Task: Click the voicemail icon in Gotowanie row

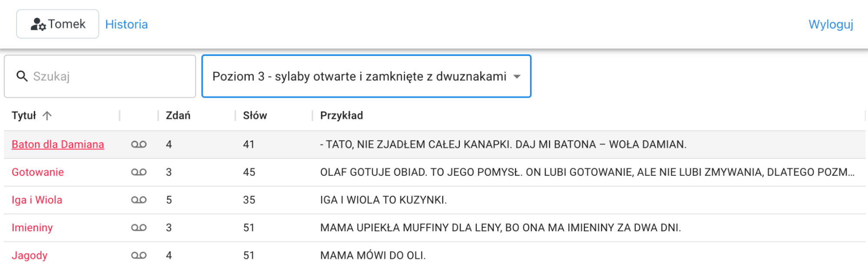Action: [x=139, y=172]
